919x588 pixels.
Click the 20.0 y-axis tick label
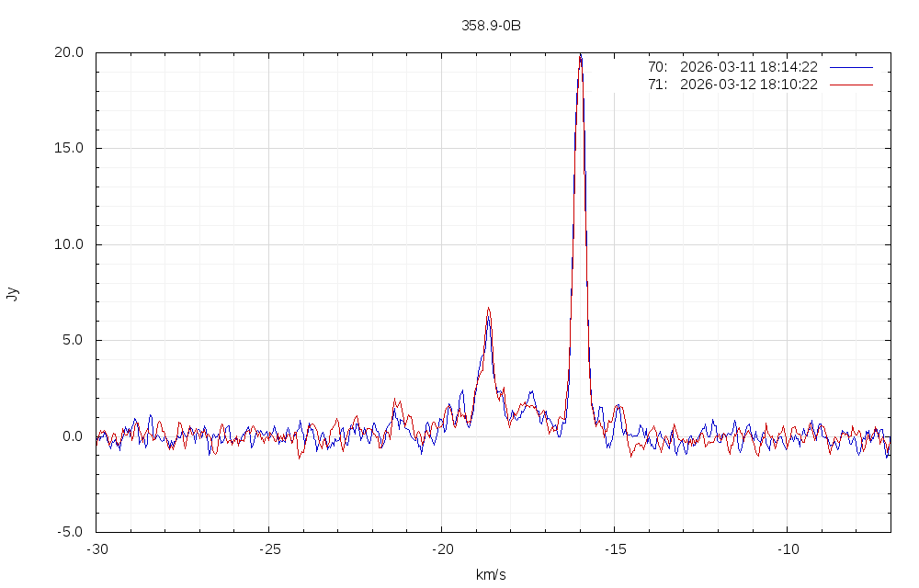[69, 52]
